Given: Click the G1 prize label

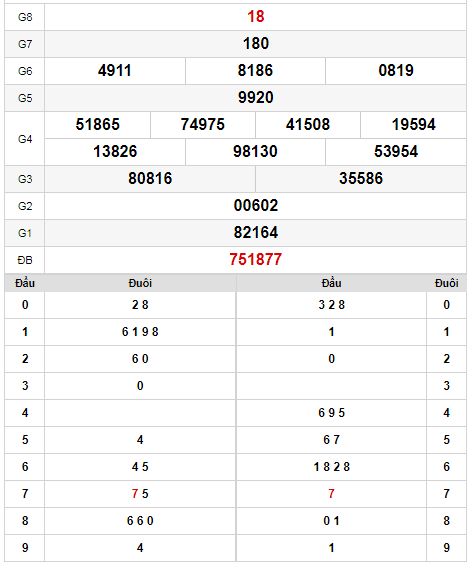Looking at the screenshot, I should [x=25, y=233].
